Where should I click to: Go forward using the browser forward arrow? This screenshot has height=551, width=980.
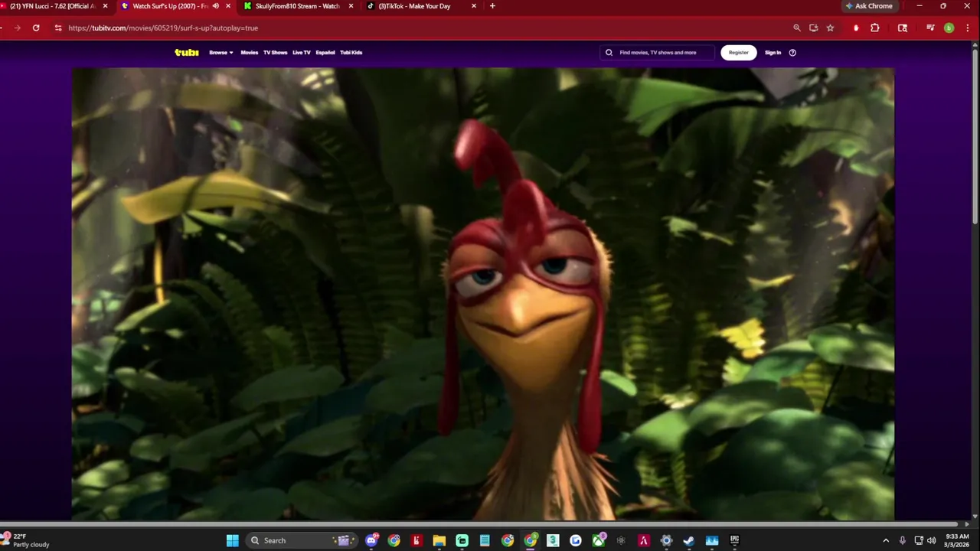click(x=17, y=28)
